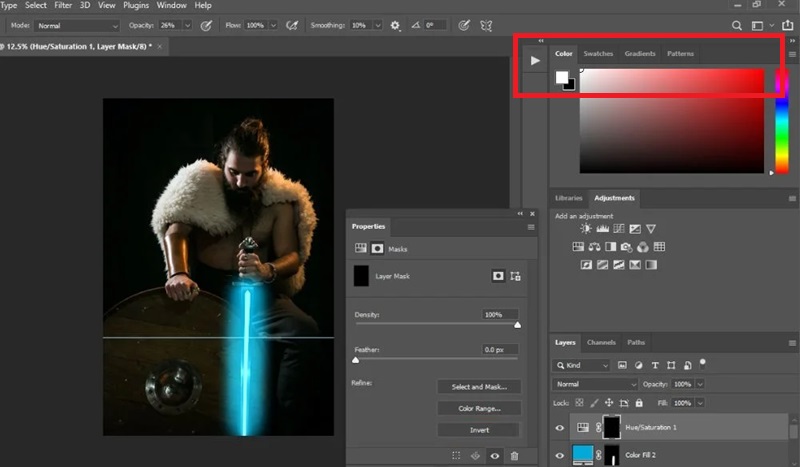The image size is (800, 467).
Task: Click the share icon at top right
Action: pos(788,25)
